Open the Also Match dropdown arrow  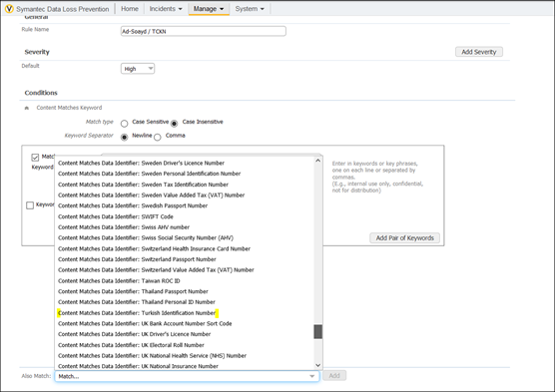coord(311,376)
